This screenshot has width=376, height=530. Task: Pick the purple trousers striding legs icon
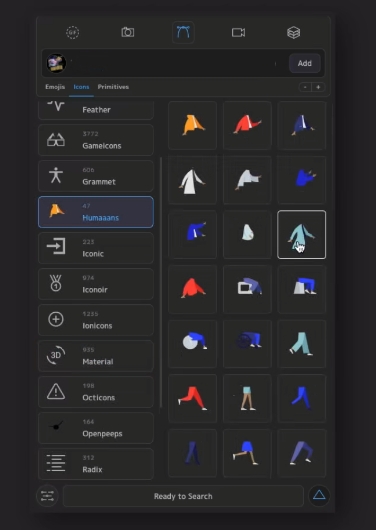tap(302, 453)
